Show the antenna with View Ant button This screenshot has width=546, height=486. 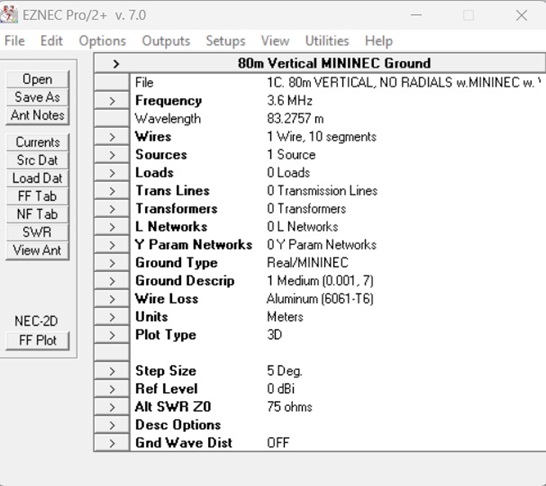[x=38, y=250]
